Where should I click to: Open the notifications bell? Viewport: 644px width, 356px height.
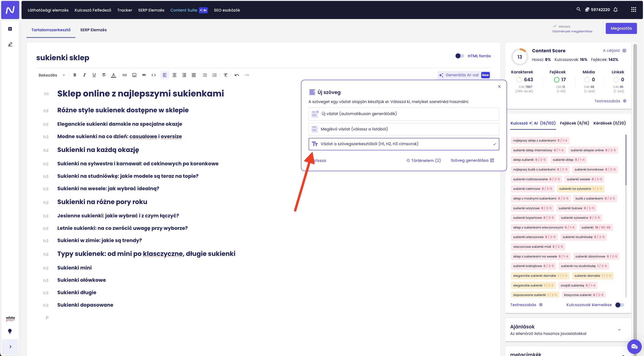(x=615, y=10)
